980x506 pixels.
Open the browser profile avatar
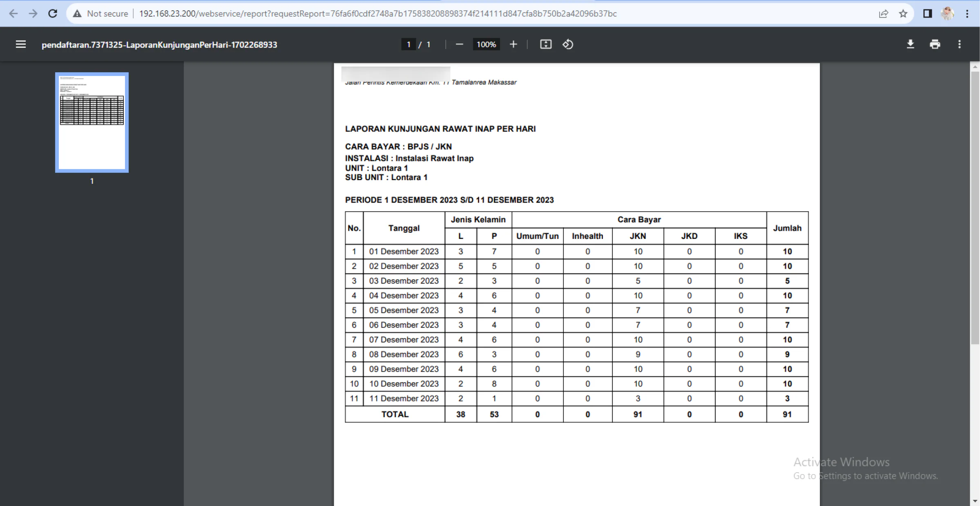(x=947, y=13)
